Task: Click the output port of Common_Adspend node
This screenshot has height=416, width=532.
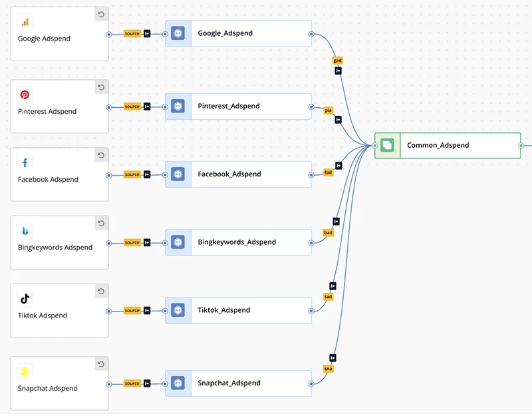Action: [x=521, y=146]
